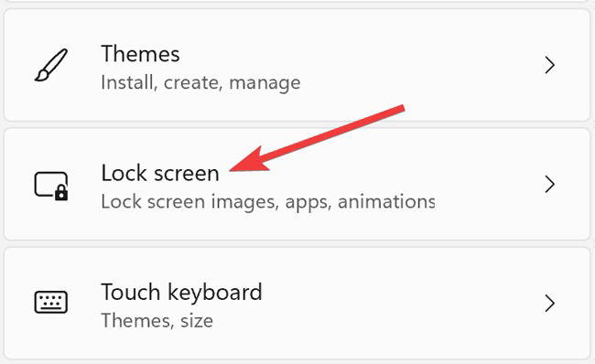Image resolution: width=595 pixels, height=364 pixels.
Task: Click the "Install, create, manage" description
Action: [x=200, y=82]
